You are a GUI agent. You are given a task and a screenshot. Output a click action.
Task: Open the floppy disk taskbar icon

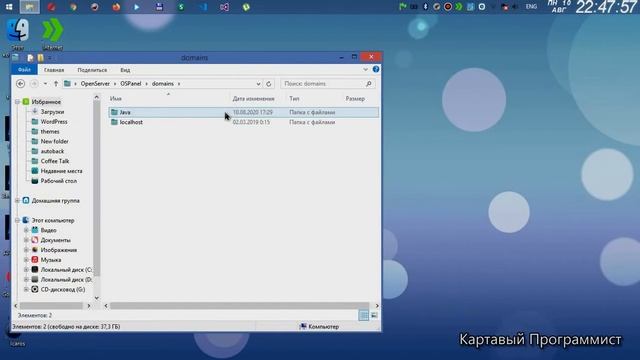click(160, 7)
